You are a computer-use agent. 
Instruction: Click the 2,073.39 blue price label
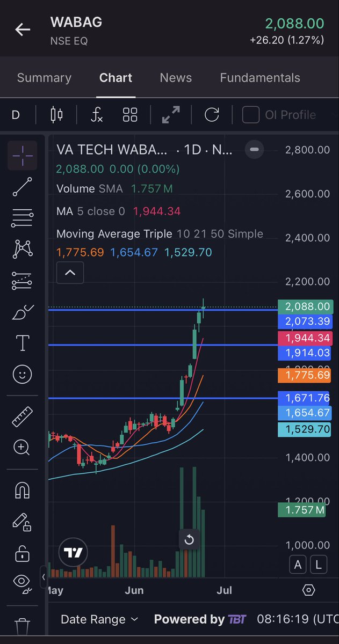(305, 321)
